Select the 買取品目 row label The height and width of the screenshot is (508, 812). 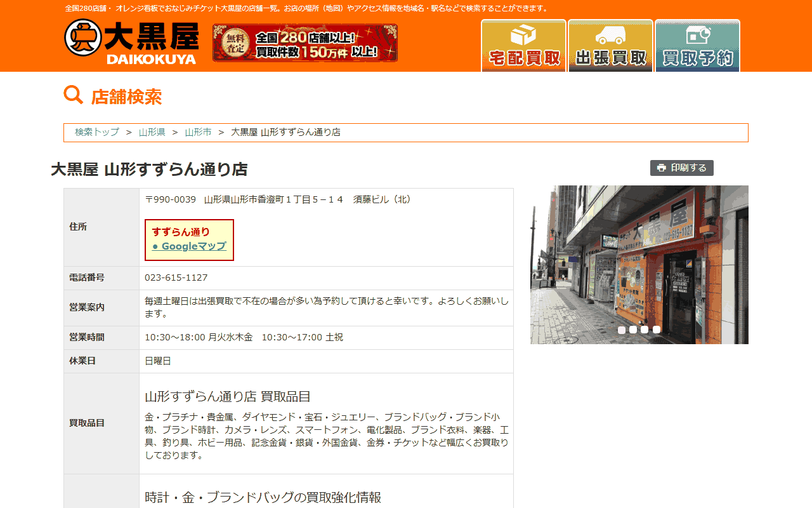(x=87, y=423)
